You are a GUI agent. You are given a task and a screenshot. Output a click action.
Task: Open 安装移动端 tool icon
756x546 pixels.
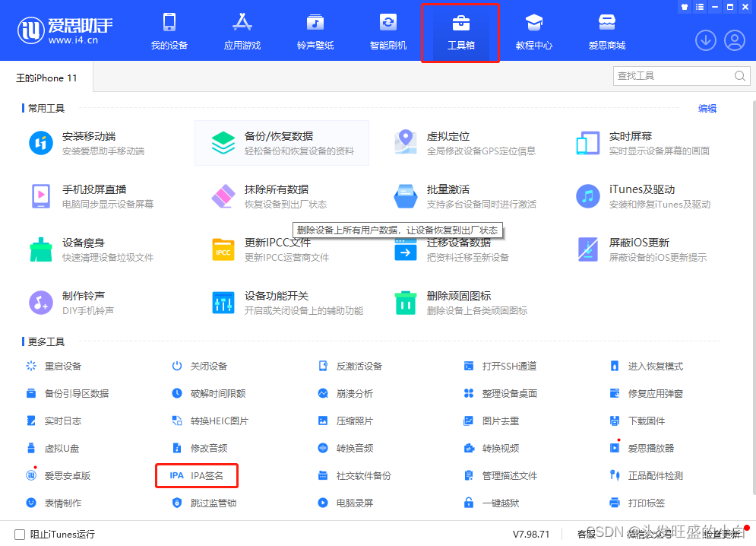tap(41, 143)
